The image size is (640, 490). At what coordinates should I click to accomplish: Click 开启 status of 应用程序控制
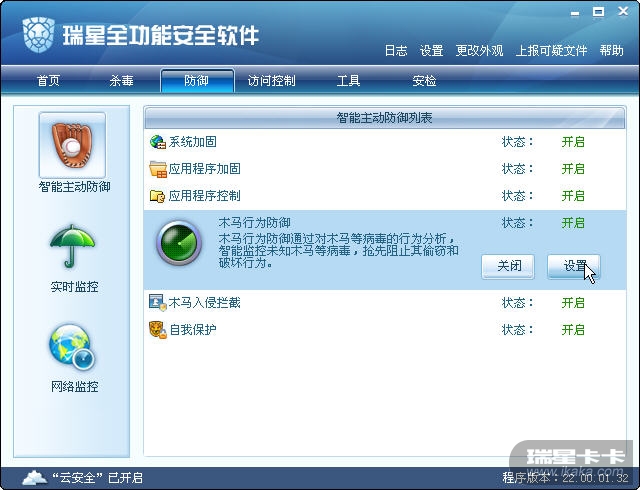(x=573, y=196)
